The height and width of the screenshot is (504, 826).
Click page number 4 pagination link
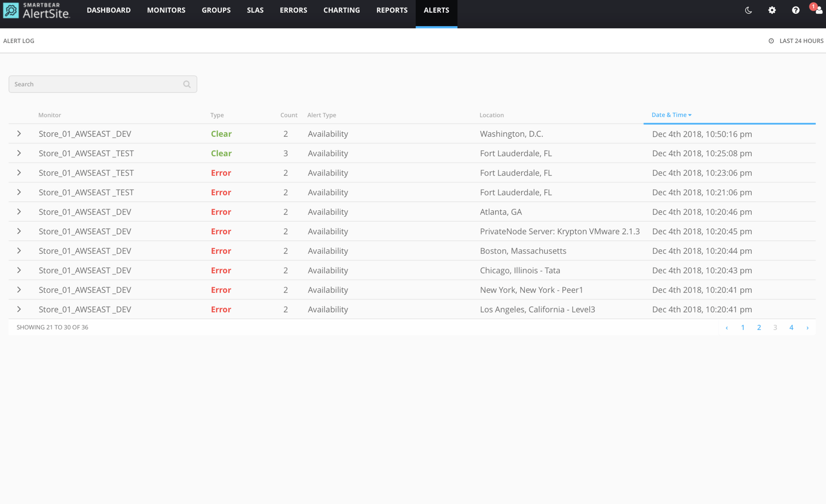pyautogui.click(x=791, y=326)
